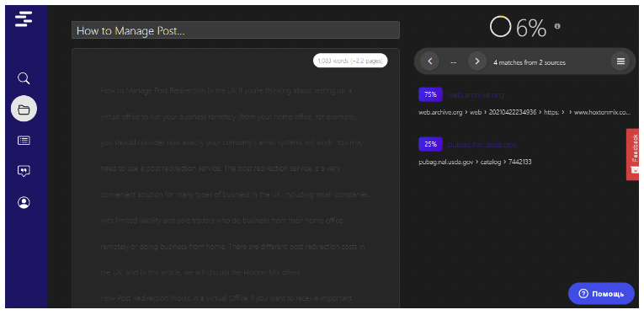Open the list view sidebar icon

coord(24,141)
